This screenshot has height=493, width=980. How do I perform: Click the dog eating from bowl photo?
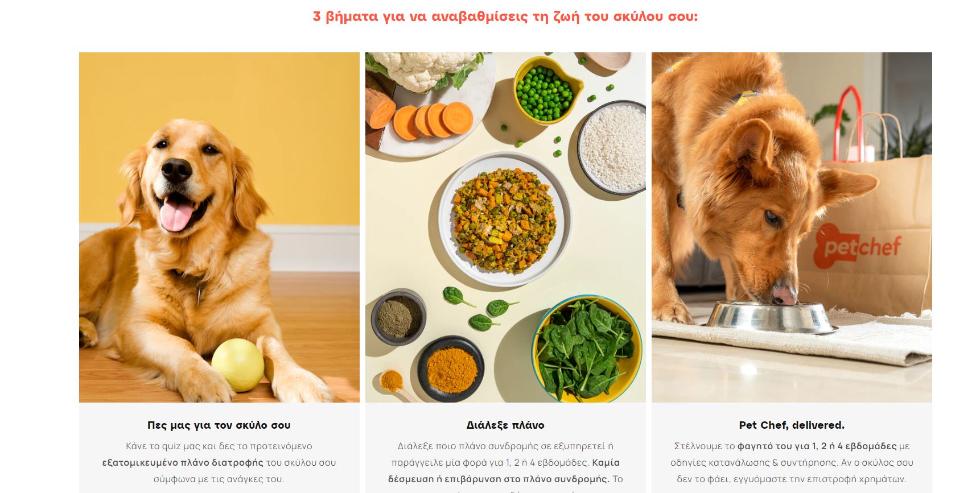pos(792,227)
